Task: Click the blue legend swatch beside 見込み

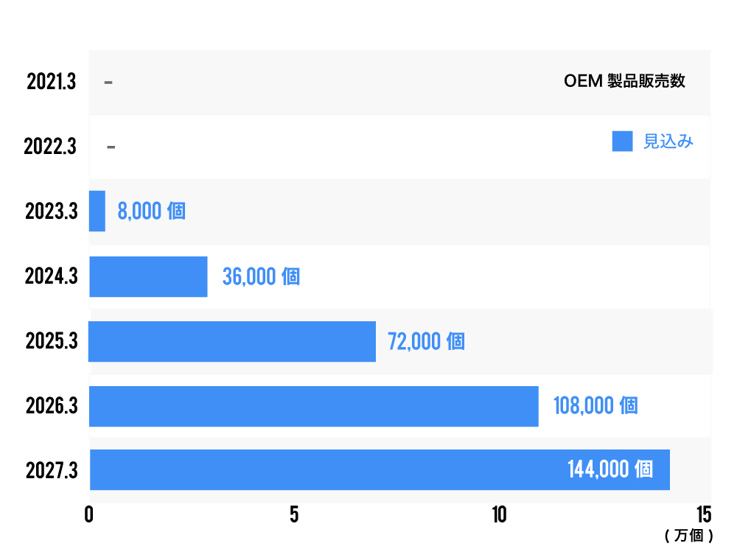Action: [622, 141]
